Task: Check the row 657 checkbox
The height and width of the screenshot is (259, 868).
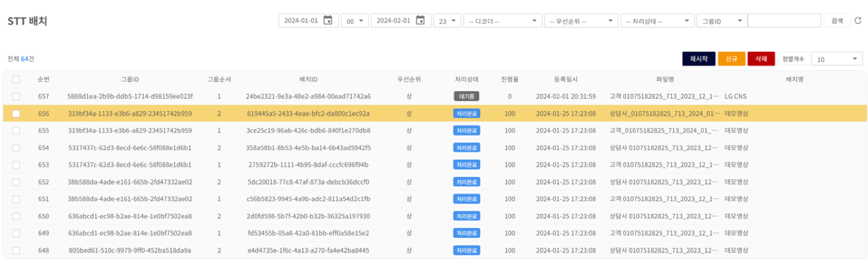Action: (x=16, y=96)
